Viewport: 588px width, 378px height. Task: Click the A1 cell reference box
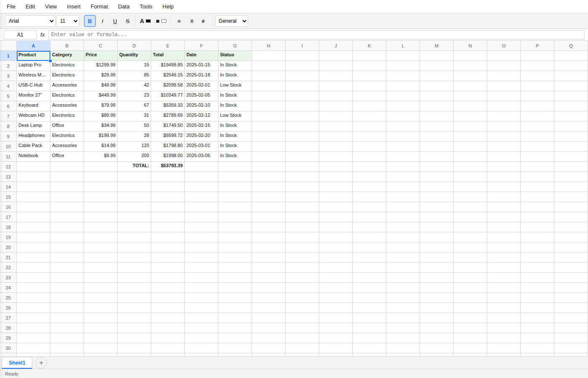tap(20, 35)
